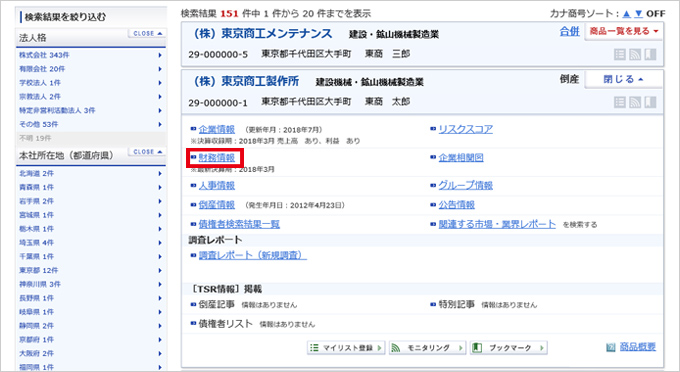Filter by 岩手県 2件

(91, 201)
